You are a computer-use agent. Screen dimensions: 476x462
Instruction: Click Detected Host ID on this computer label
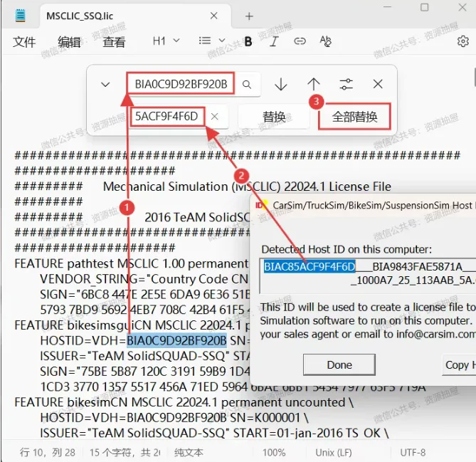pos(347,249)
